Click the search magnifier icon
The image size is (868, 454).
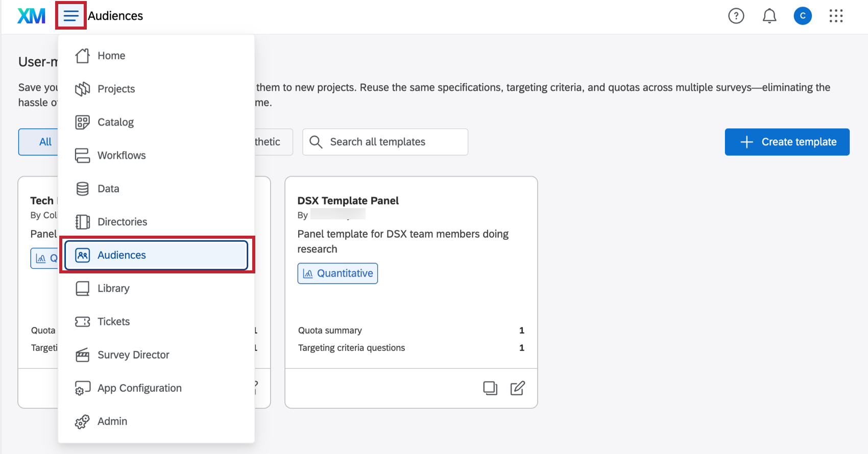(x=316, y=142)
